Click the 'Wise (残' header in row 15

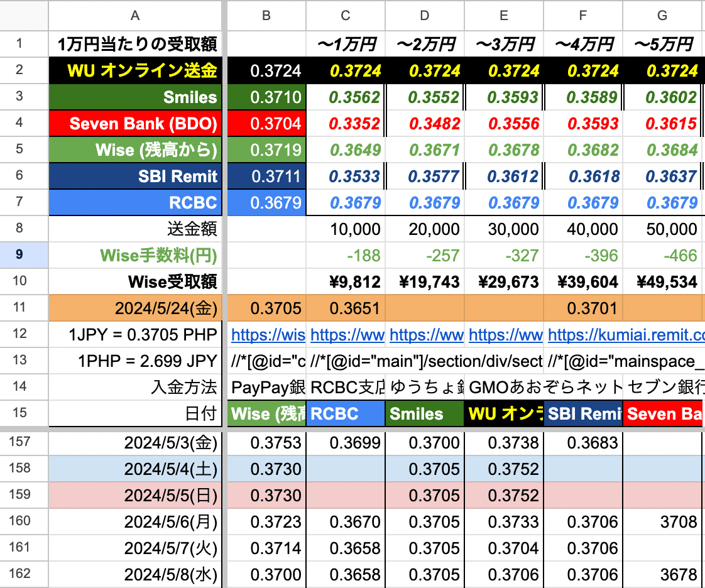click(x=266, y=413)
